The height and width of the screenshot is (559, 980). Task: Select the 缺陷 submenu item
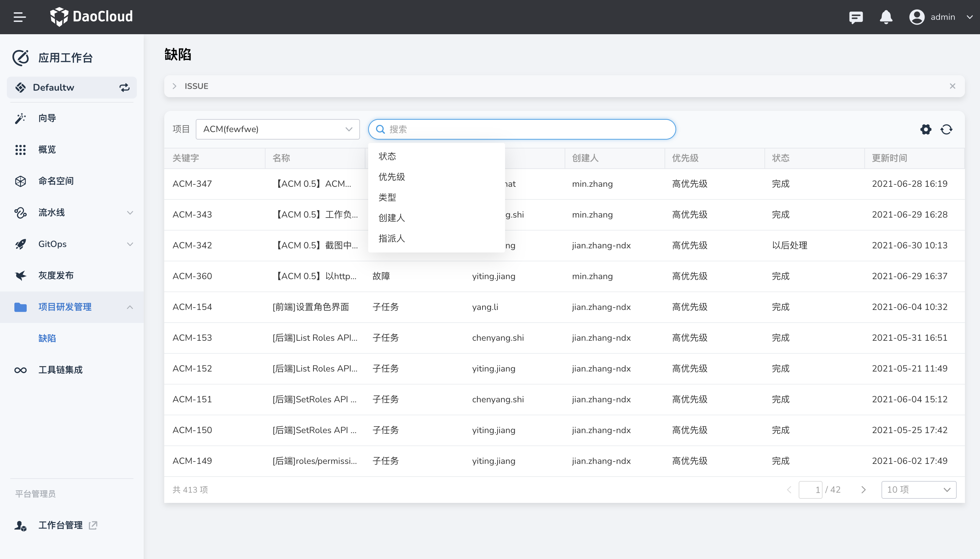(x=47, y=338)
